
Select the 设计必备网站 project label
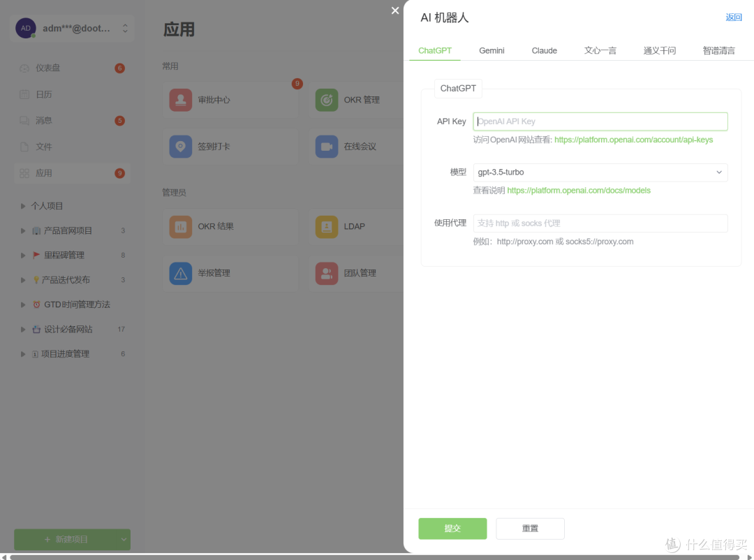[x=68, y=329]
